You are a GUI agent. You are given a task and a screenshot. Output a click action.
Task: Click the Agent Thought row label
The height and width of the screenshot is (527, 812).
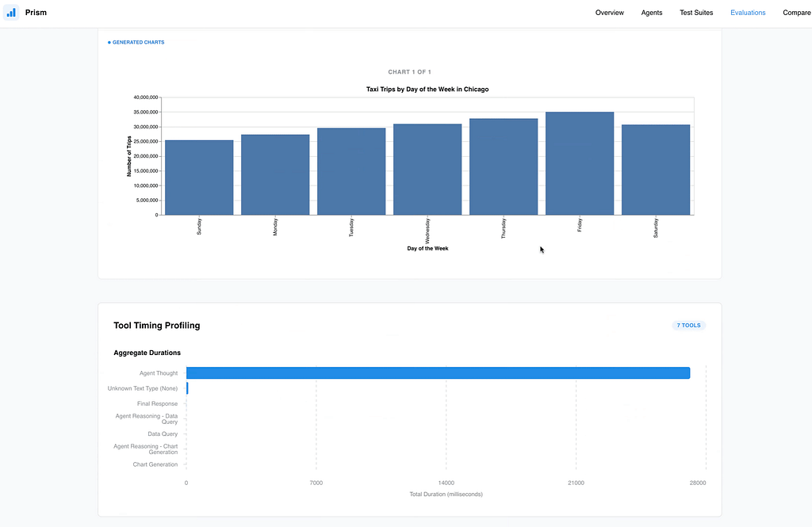point(159,373)
